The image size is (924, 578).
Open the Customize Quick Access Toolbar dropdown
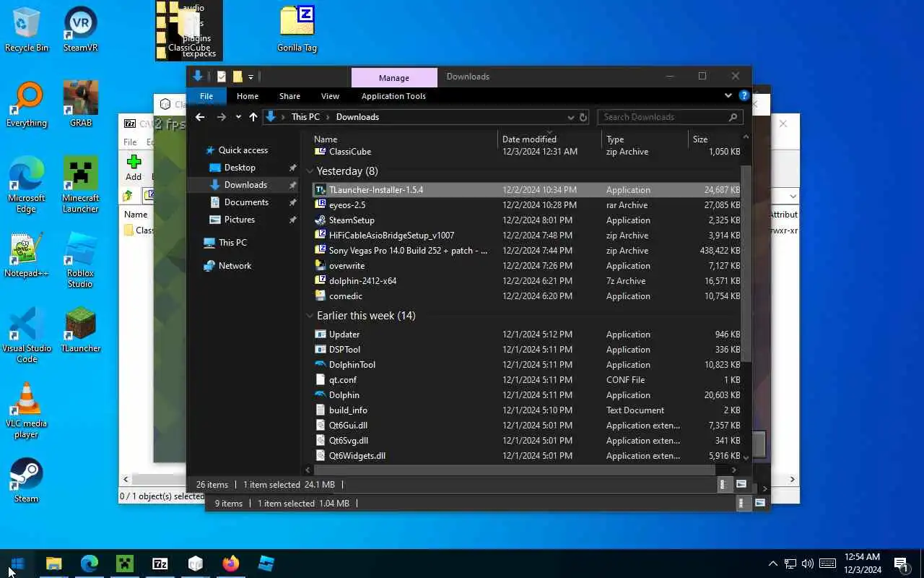pos(250,77)
